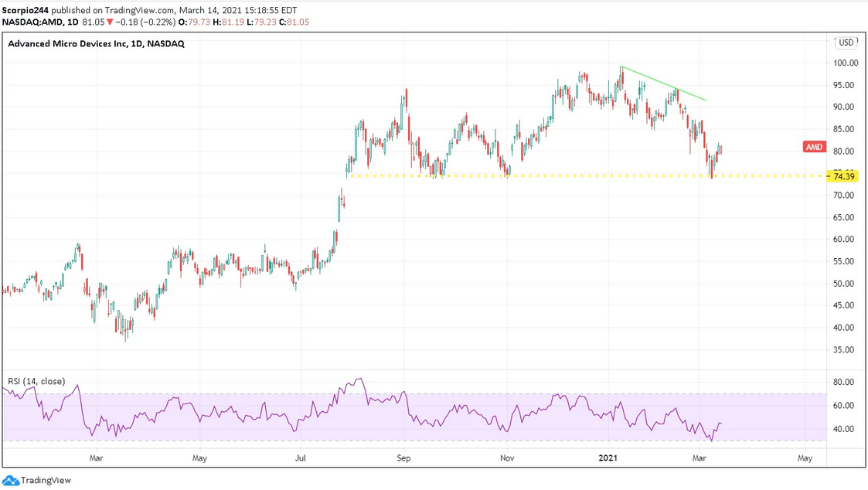
Task: Click the 95.00 price axis label
Action: tap(843, 85)
